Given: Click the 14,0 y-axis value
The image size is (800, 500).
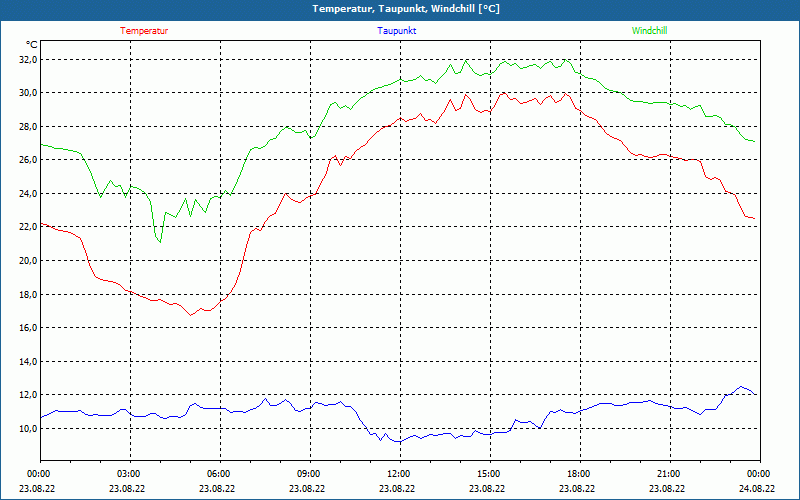Looking at the screenshot, I should (29, 361).
